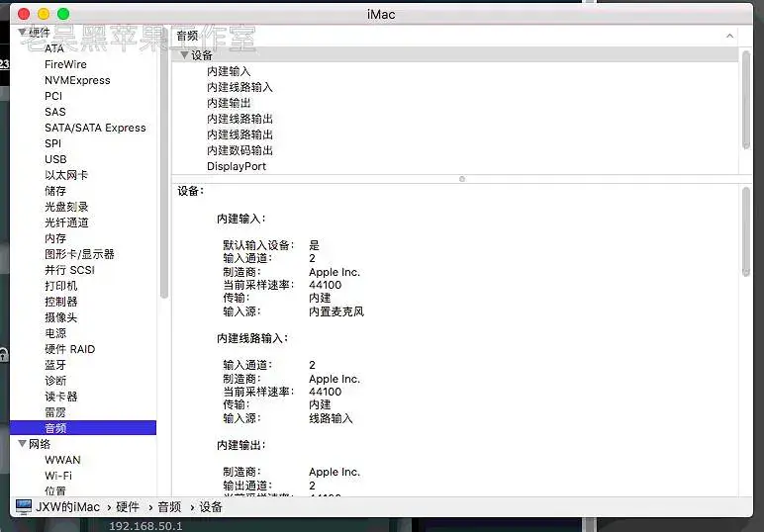Click JXW的iMac in the path bar
764x532 pixels.
point(67,507)
